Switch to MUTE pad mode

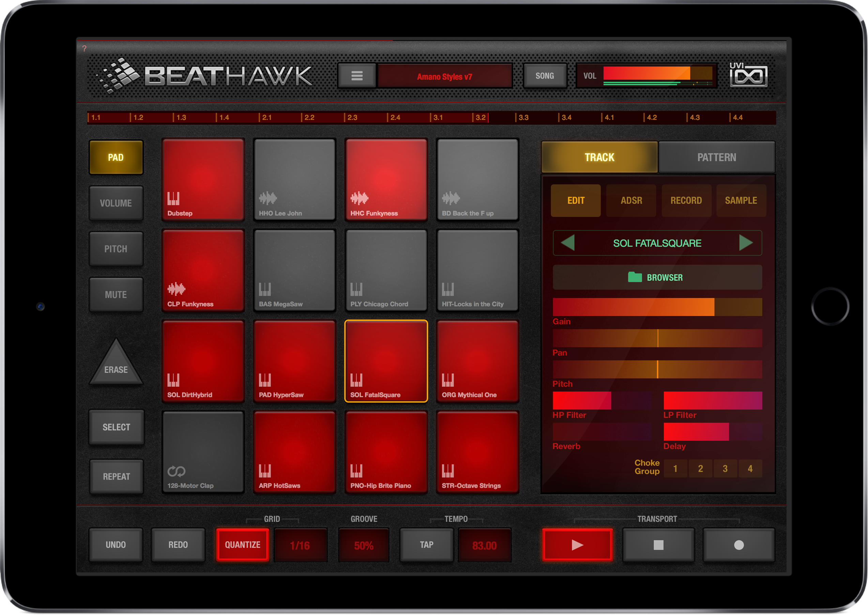click(x=116, y=295)
